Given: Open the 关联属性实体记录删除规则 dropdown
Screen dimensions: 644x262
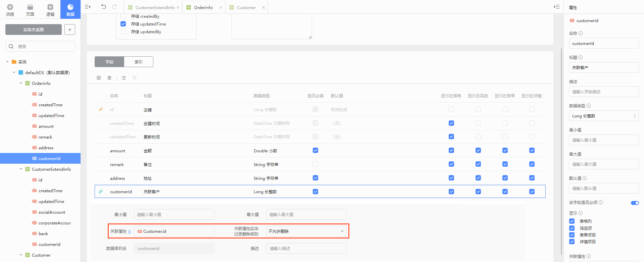Looking at the screenshot, I should 306,231.
